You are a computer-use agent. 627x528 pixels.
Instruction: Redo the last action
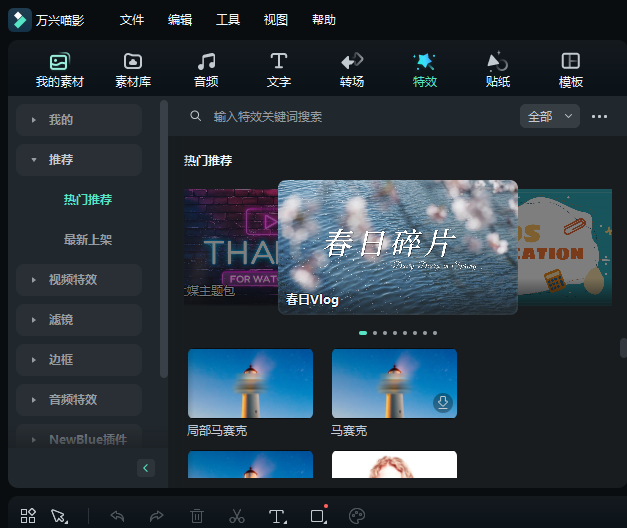(x=157, y=516)
